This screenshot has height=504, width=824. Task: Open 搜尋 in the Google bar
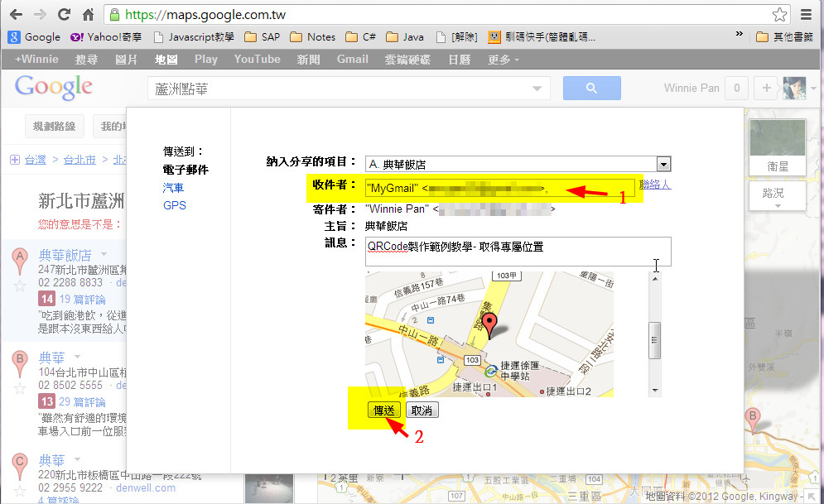pos(86,60)
